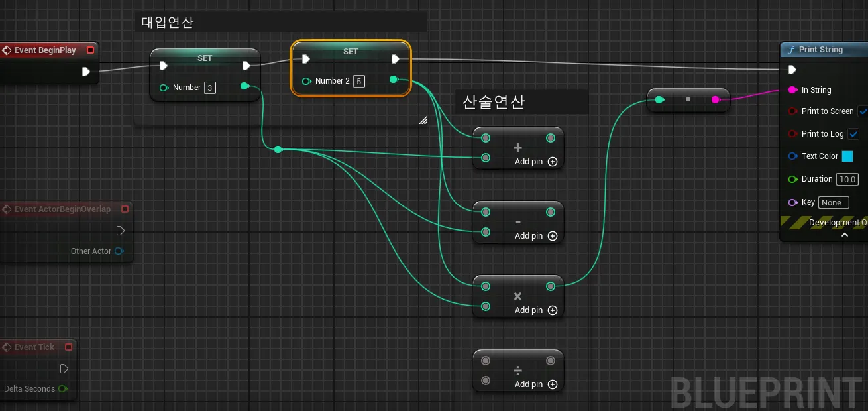
Task: Click the Number 2 input pin
Action: point(307,81)
